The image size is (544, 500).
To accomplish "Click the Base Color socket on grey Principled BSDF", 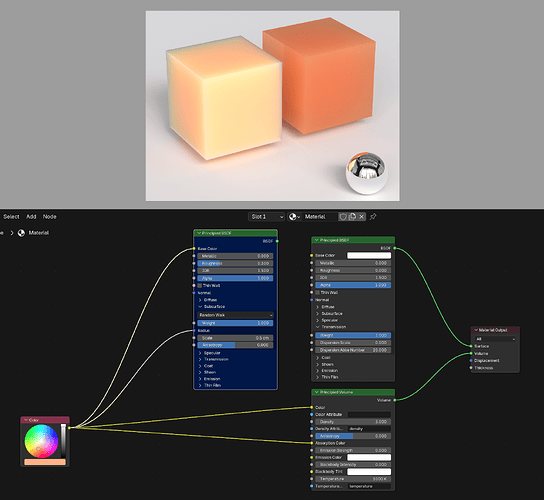I will click(312, 255).
